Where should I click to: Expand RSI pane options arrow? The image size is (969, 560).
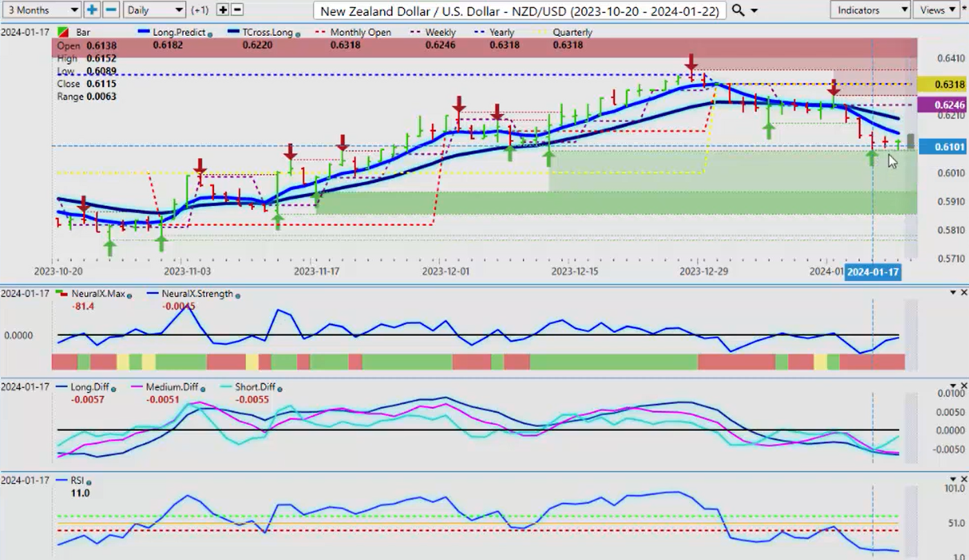[953, 479]
